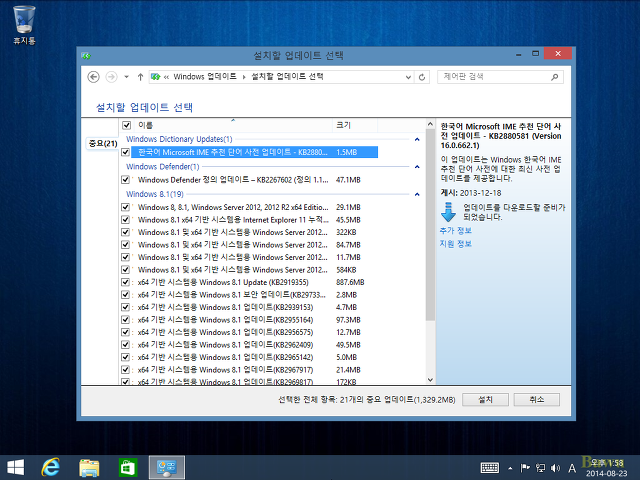Click the update list scrollbar thumb

pyautogui.click(x=430, y=224)
